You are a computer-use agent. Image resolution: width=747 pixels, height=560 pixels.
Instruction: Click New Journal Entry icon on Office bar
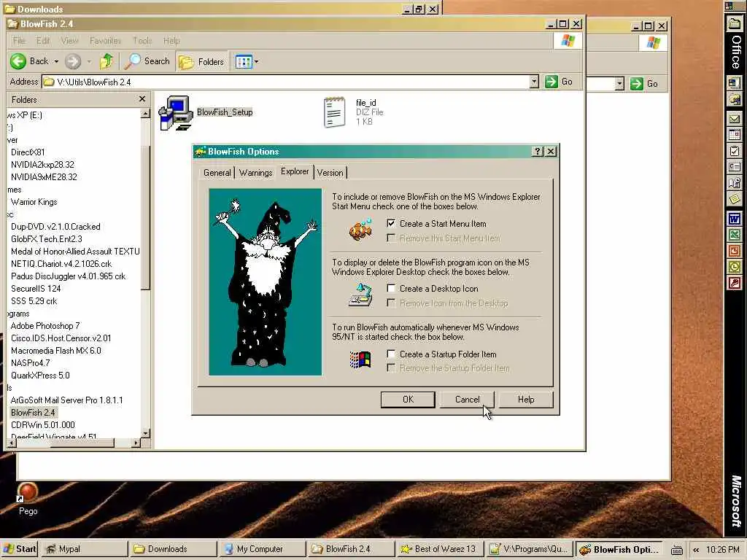tap(734, 183)
